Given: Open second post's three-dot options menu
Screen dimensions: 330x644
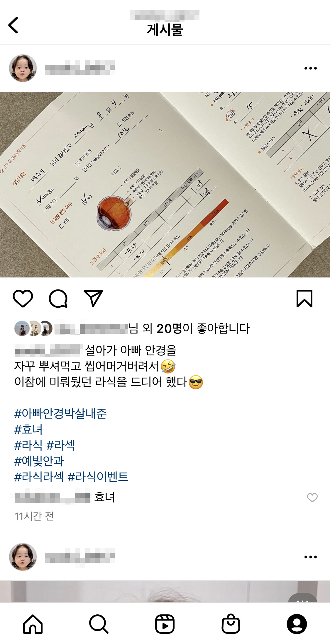Looking at the screenshot, I should 311,557.
